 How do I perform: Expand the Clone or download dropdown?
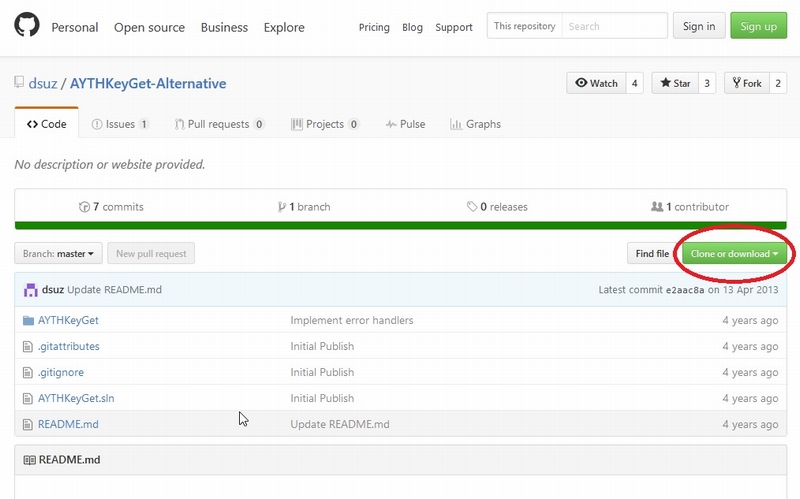coord(734,254)
